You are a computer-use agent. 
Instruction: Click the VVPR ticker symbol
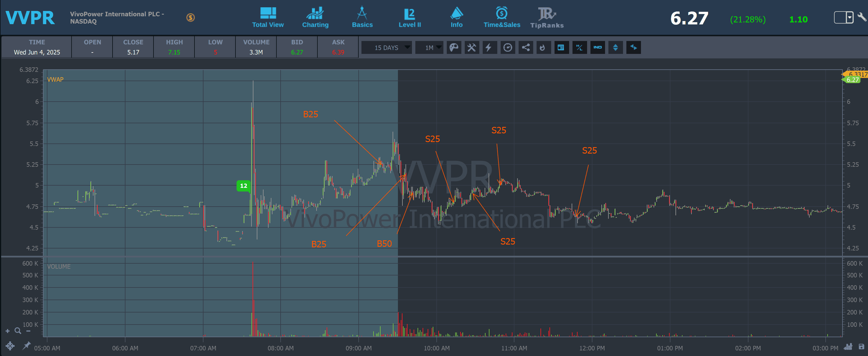tap(30, 18)
